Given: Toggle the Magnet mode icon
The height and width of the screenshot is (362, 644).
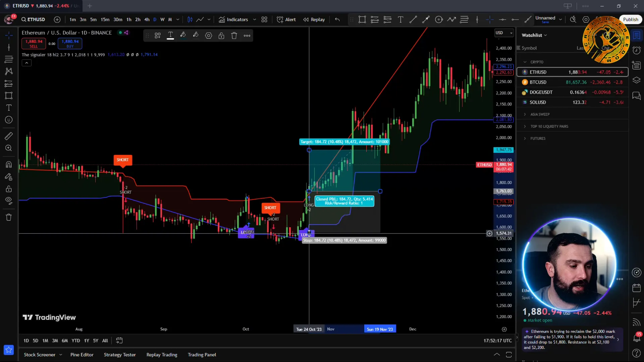Looking at the screenshot, I should pos(9,164).
